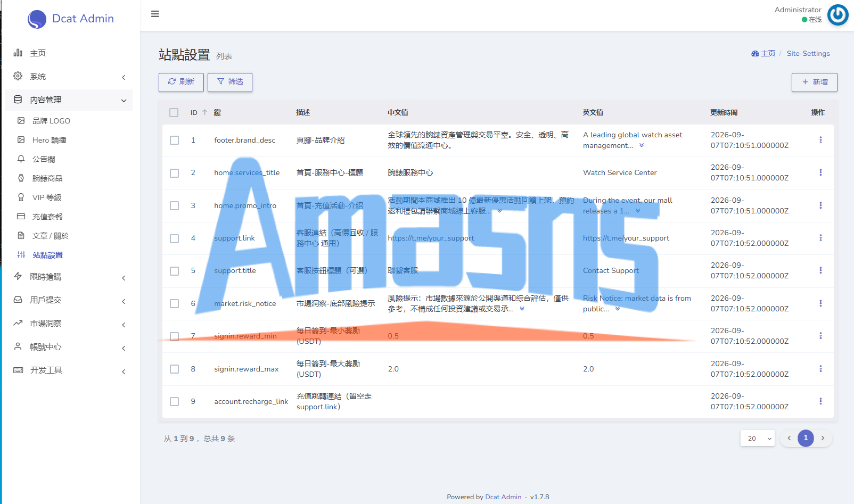Collapse the 內容管理 sidebar menu
This screenshot has height=504, width=854.
point(69,100)
